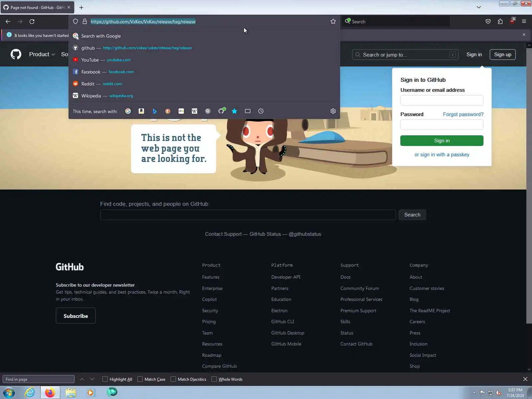
Task: Open search settings gear in dropdown
Action: 333,111
